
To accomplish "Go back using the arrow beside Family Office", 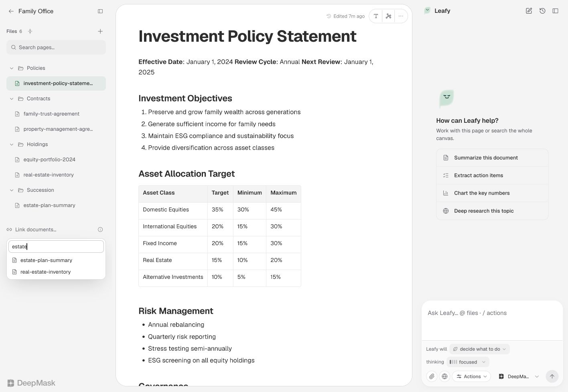I will tap(11, 11).
